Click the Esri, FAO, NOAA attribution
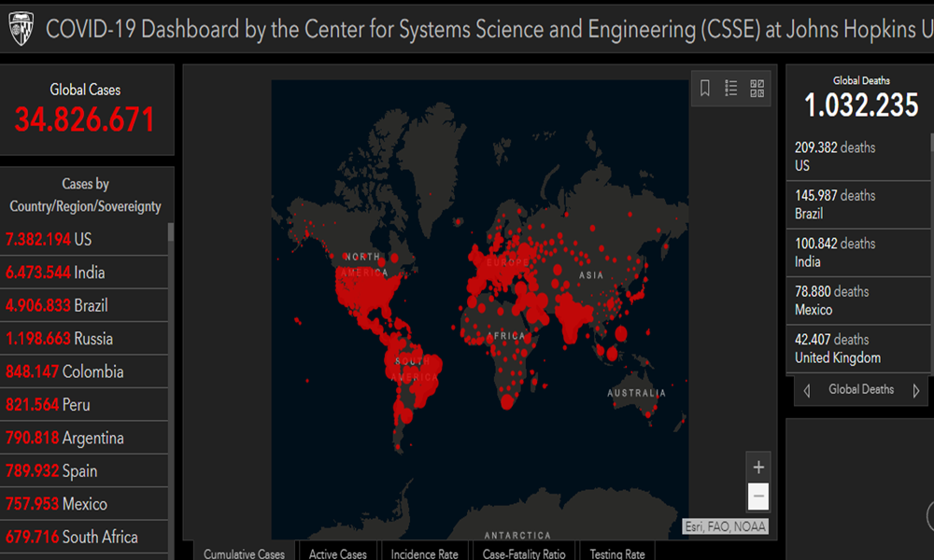The width and height of the screenshot is (934, 560). coord(726,527)
